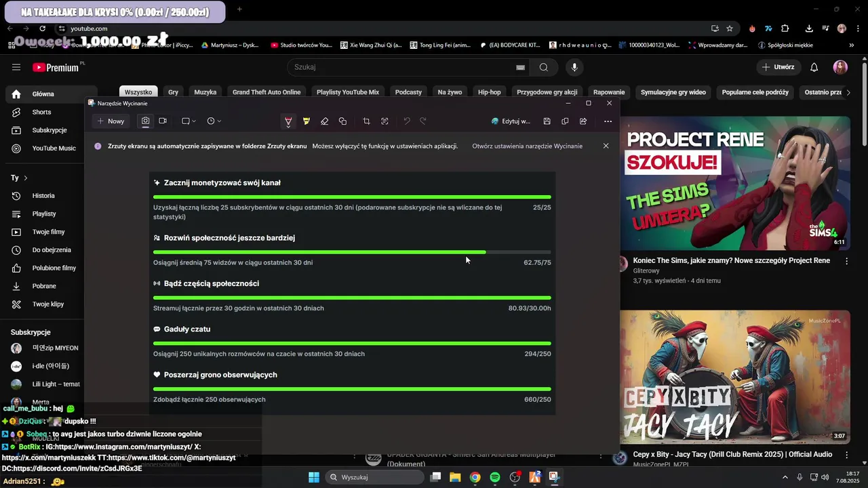Reload the youtube.com page
Screen dimensions: 868x488
[43, 28]
